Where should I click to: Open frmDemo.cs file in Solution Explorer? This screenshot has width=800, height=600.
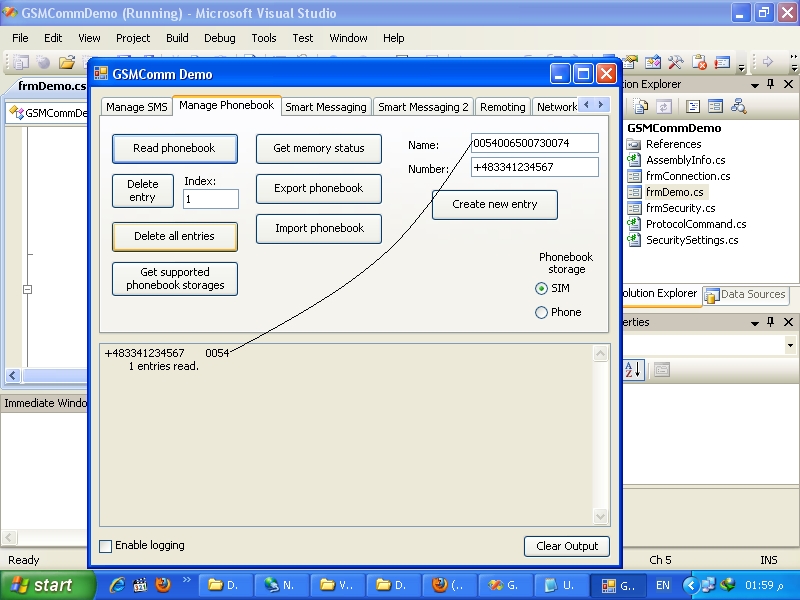point(674,192)
